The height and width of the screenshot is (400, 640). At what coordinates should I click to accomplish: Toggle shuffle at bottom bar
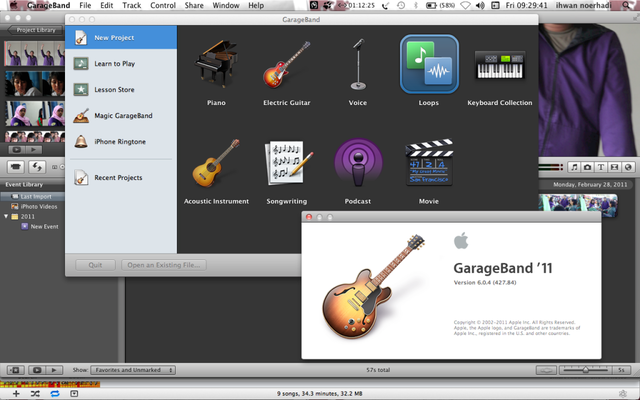coord(35,393)
